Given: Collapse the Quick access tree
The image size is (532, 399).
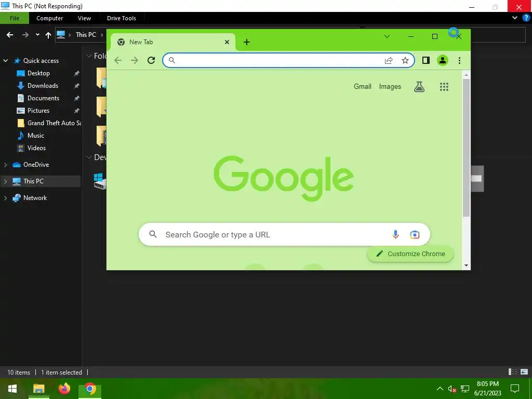Looking at the screenshot, I should (5, 61).
